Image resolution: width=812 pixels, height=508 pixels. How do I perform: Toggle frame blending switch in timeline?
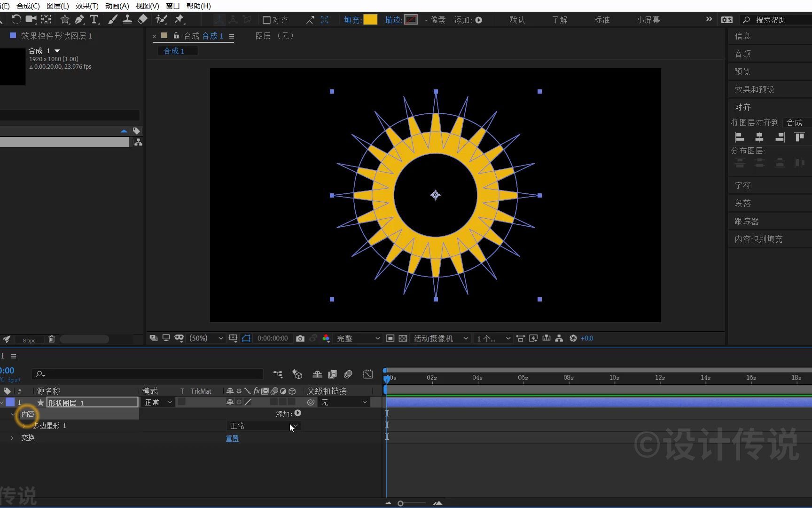pyautogui.click(x=332, y=374)
